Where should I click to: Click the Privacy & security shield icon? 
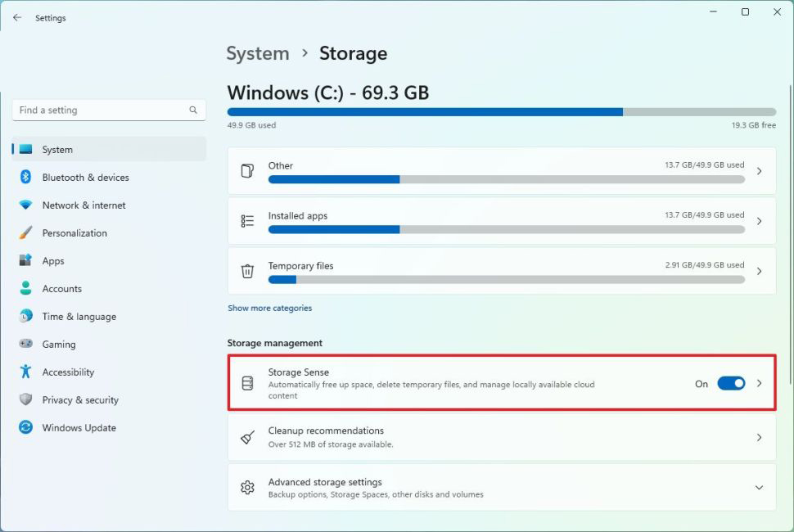point(25,400)
